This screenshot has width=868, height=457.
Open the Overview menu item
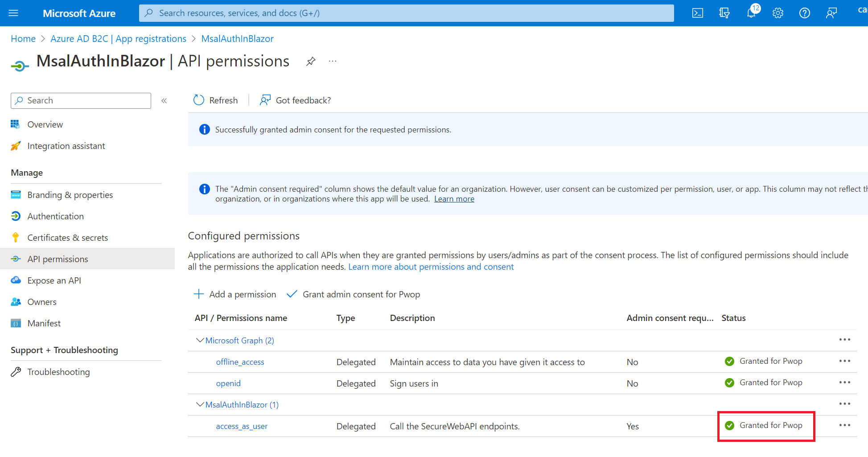pos(45,124)
